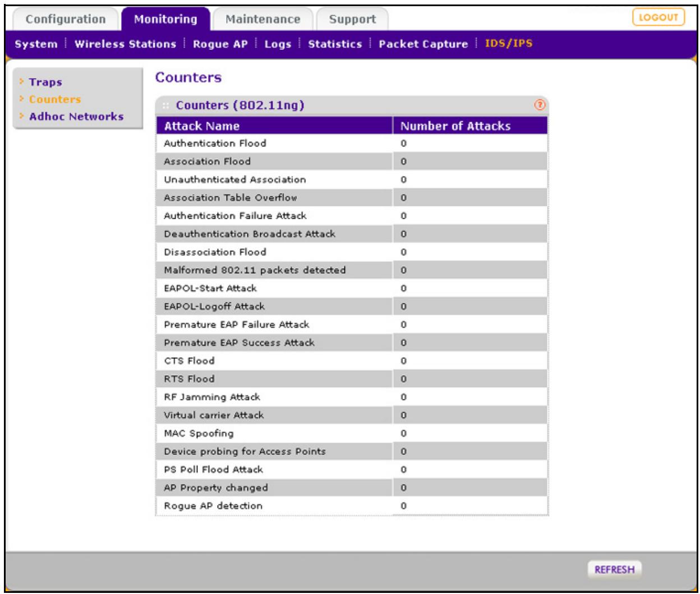Click the REFRESH button
700x594 pixels.
tap(614, 569)
